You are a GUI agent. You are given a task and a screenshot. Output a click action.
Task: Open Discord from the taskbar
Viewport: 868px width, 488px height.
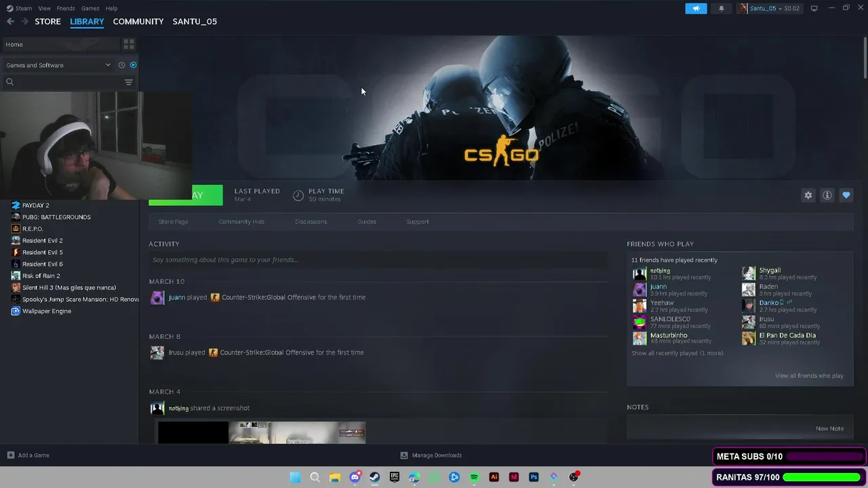(355, 477)
